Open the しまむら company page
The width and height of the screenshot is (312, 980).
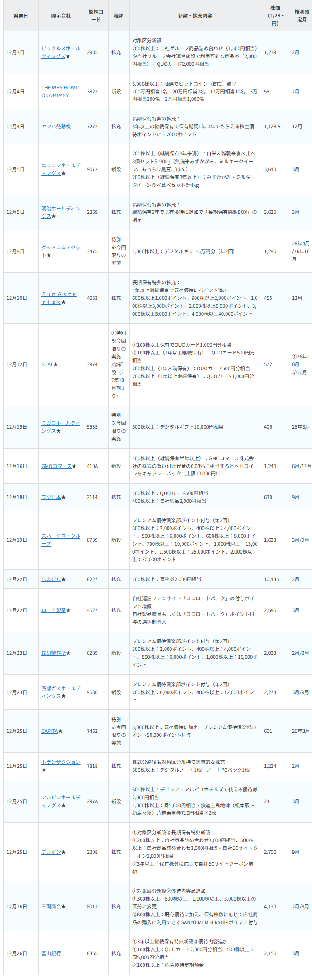pyautogui.click(x=51, y=579)
